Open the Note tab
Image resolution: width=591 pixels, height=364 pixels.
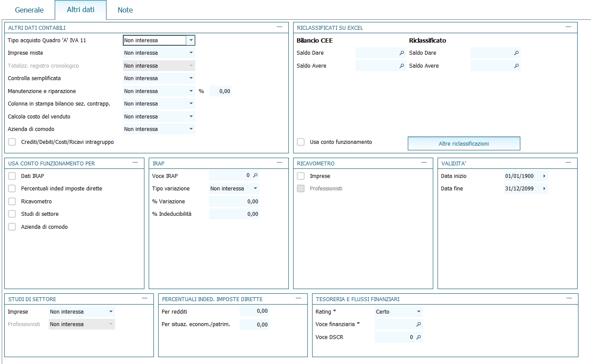point(125,10)
